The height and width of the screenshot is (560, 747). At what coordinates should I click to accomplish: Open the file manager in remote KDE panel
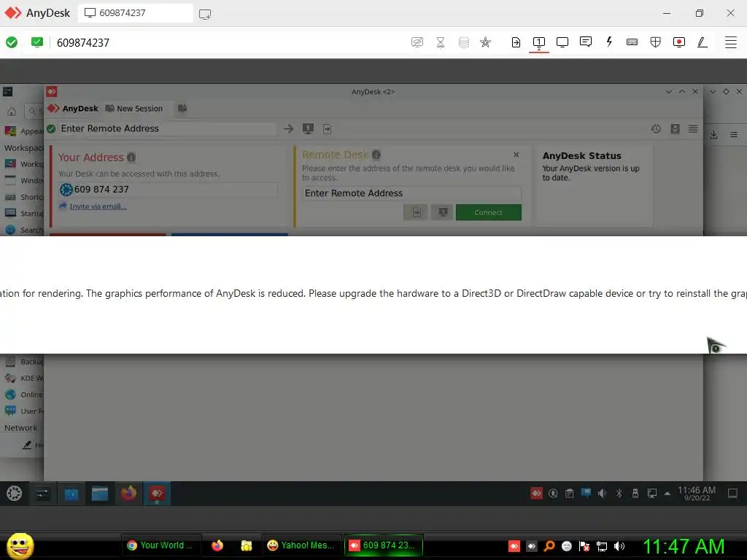click(x=99, y=494)
